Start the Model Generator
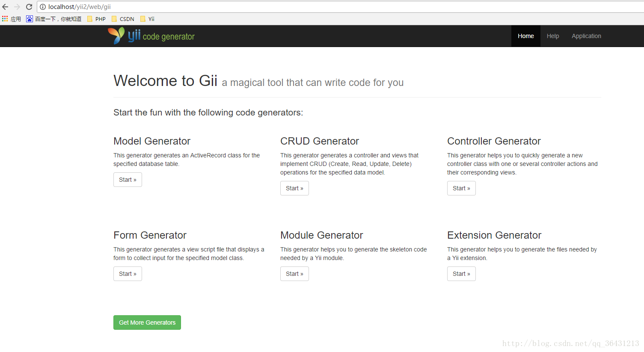 (x=128, y=180)
